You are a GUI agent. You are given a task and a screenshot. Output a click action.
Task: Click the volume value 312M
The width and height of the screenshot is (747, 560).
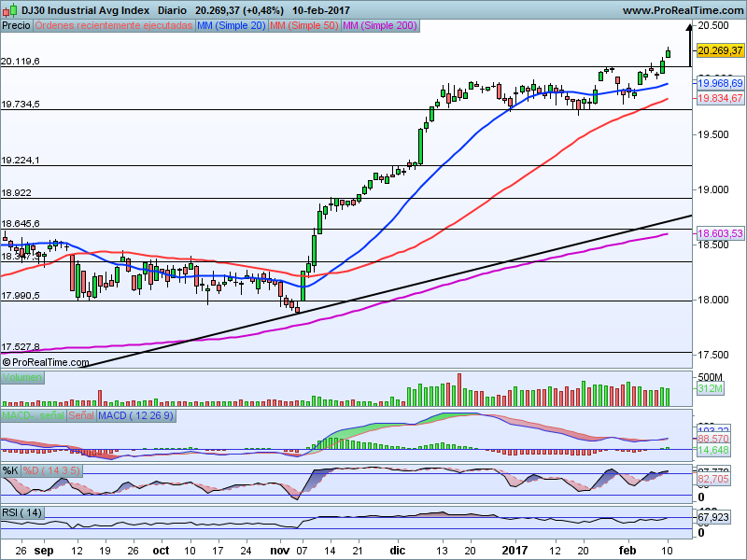pyautogui.click(x=711, y=388)
